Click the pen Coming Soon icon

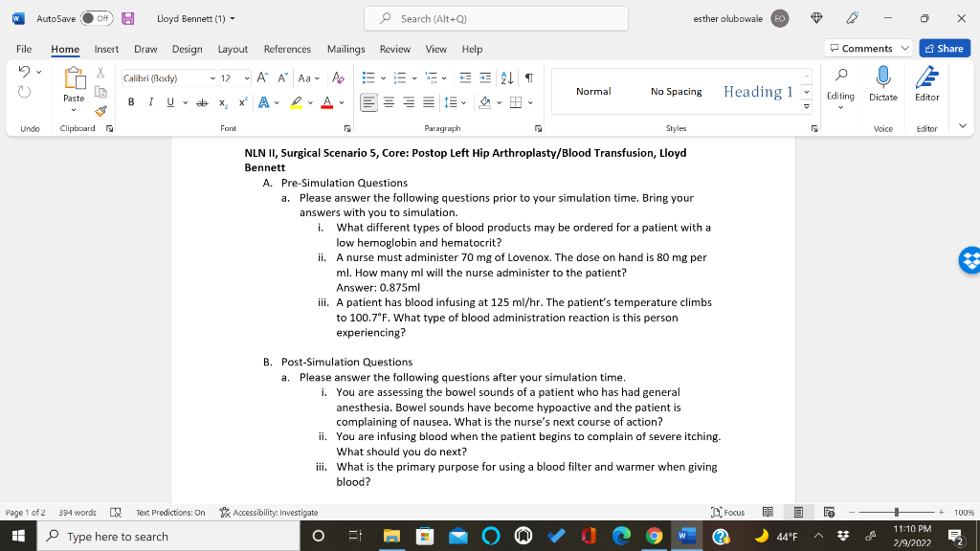coord(853,18)
